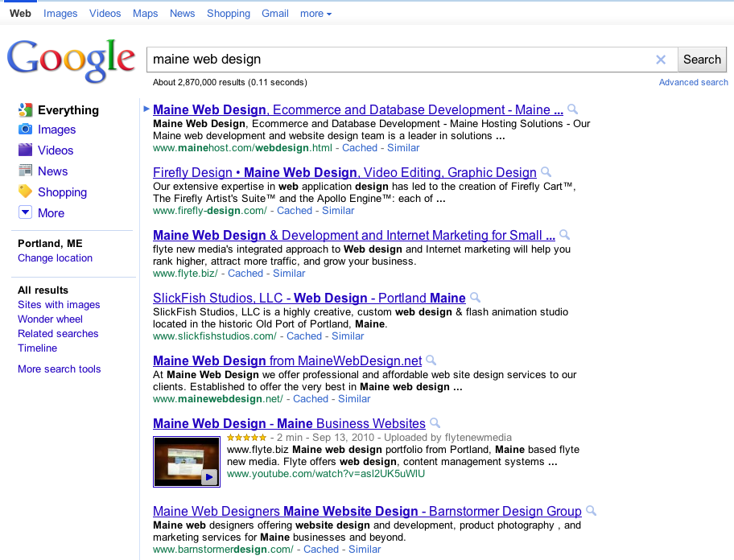Preview magnifier beside flyte new media result

[x=564, y=234]
